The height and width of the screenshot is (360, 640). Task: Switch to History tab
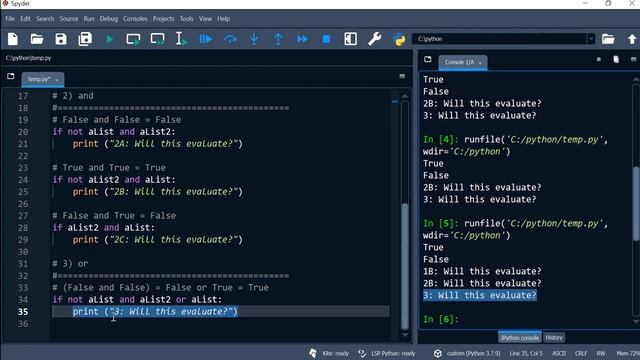(x=554, y=338)
